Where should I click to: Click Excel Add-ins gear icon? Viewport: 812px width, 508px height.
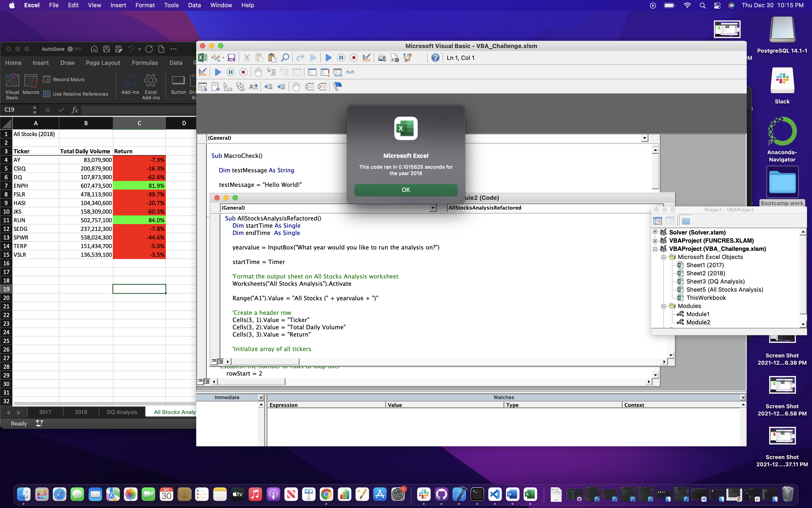(x=151, y=87)
